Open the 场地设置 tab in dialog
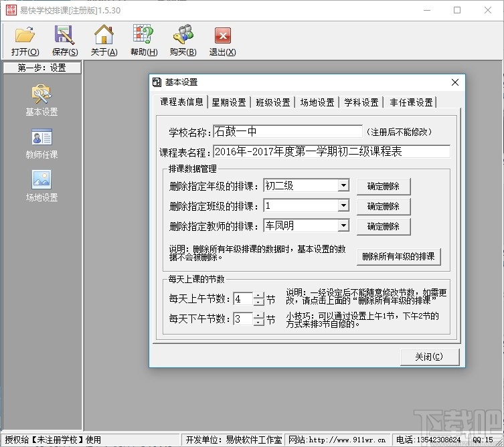This screenshot has height=447, width=504. [317, 102]
